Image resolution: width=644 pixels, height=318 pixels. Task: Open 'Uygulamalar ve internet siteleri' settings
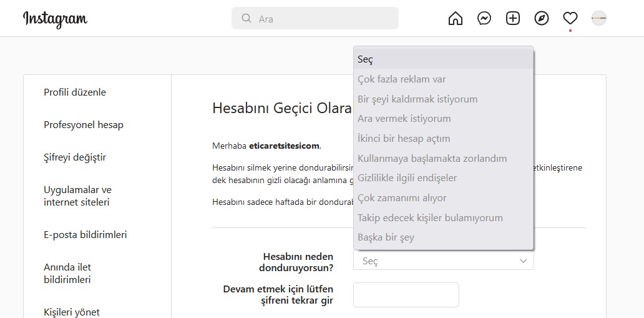click(x=77, y=196)
